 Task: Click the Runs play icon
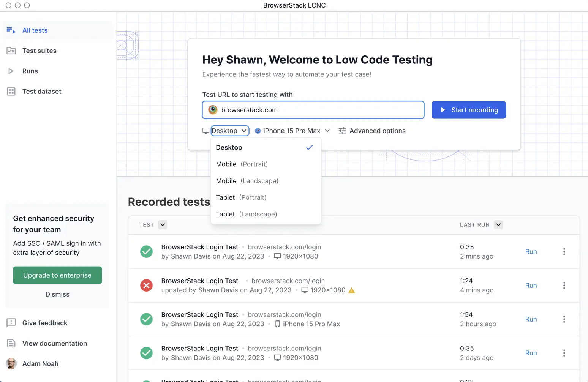click(11, 71)
